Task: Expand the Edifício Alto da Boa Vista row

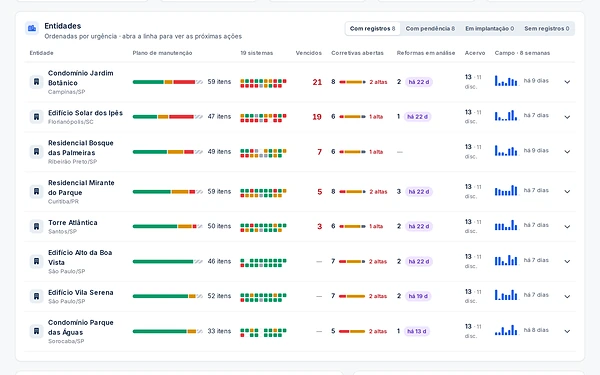Action: click(567, 261)
